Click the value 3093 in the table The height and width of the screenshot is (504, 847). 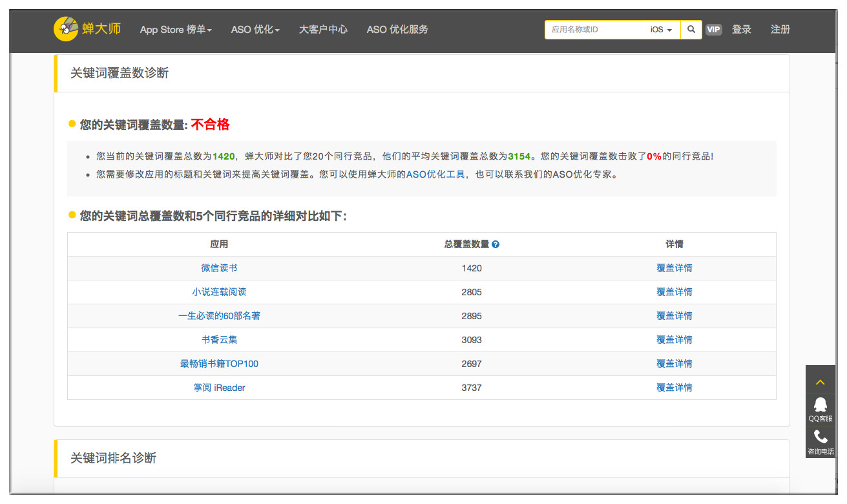coord(472,340)
